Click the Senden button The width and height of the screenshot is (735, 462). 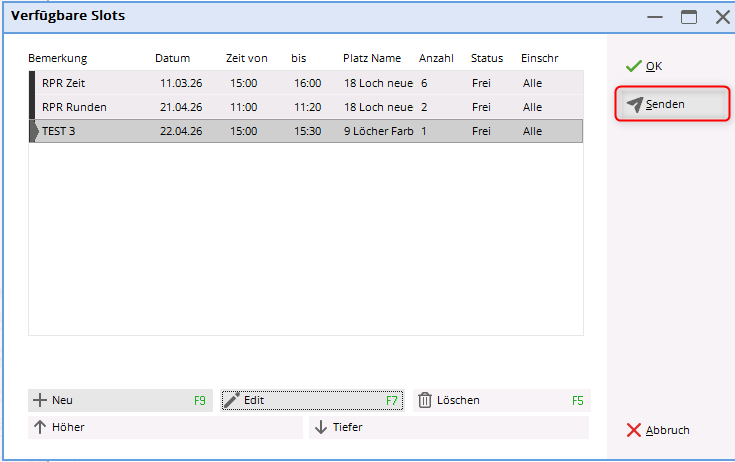pos(672,104)
